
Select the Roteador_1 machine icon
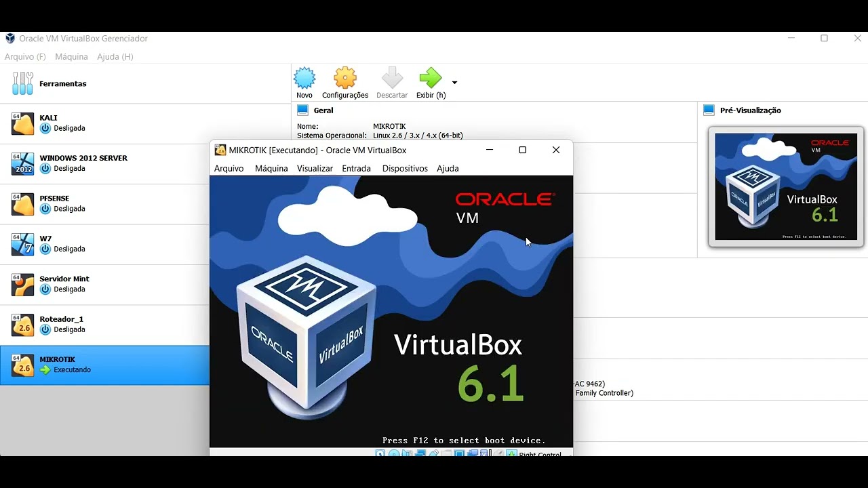click(22, 325)
